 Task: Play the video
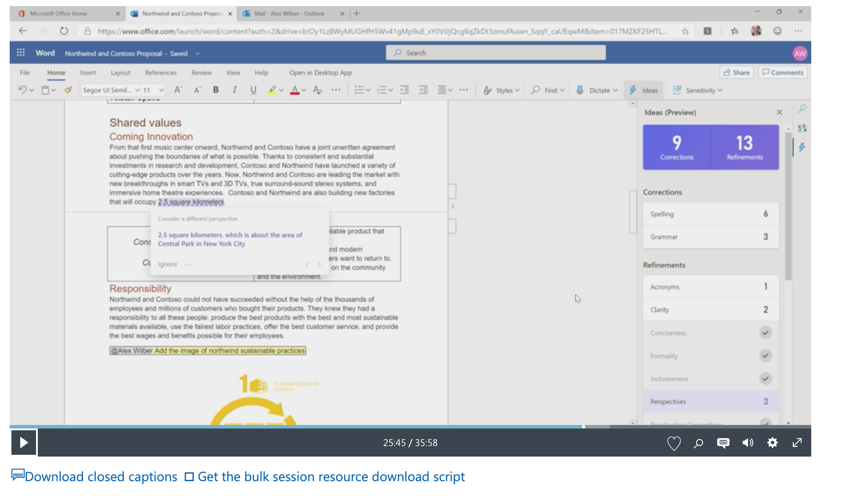(x=24, y=443)
